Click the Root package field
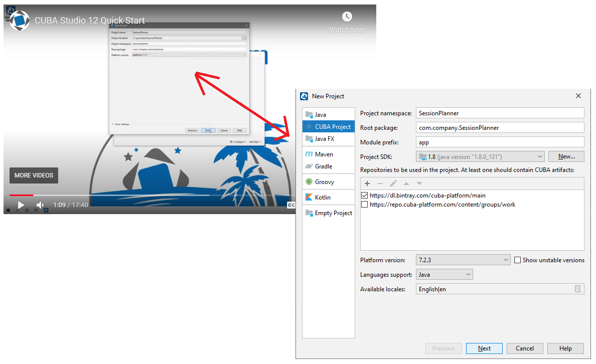The width and height of the screenshot is (596, 364). [500, 127]
